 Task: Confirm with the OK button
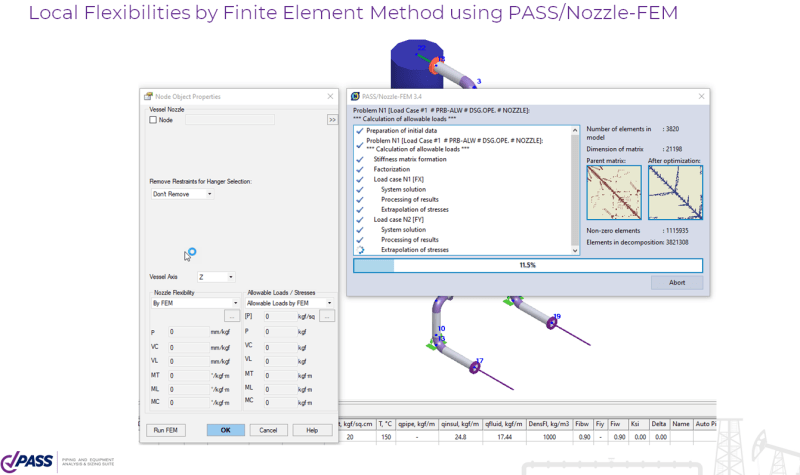pos(226,430)
